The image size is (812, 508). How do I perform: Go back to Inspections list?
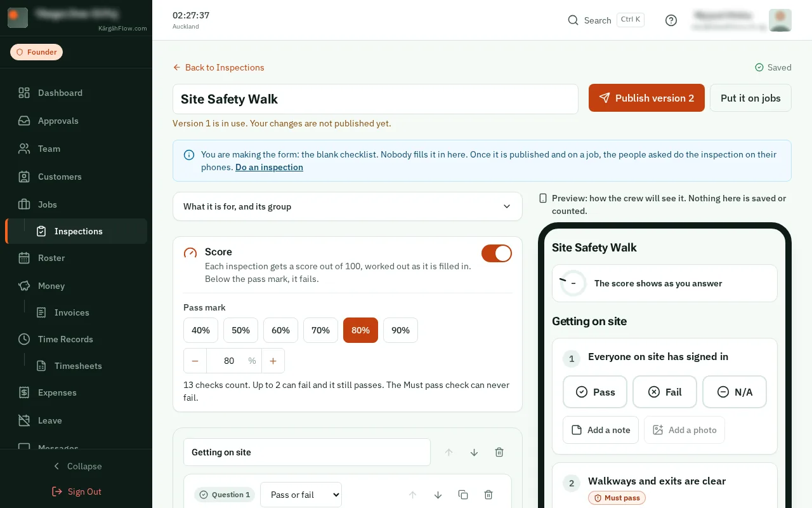click(x=218, y=67)
